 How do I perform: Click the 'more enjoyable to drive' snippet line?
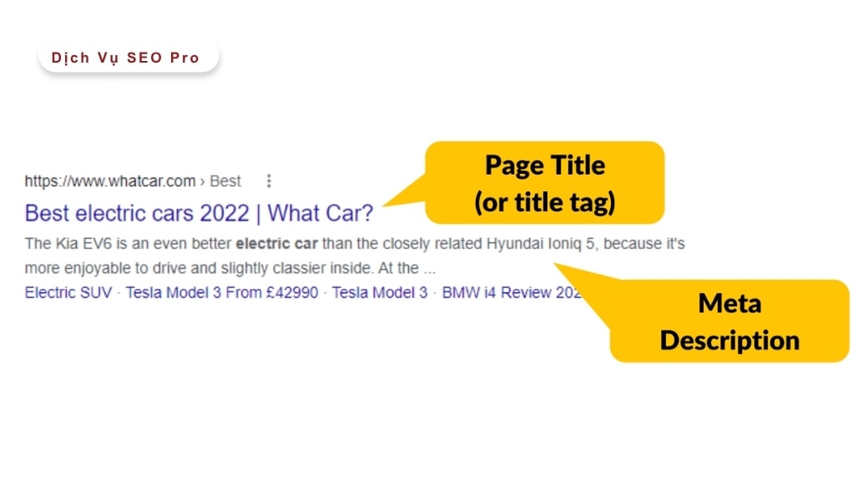click(x=230, y=268)
